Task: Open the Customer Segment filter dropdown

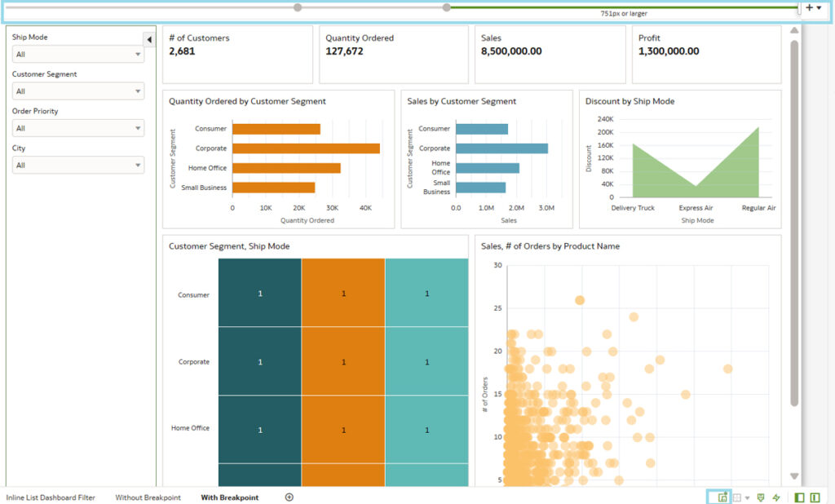Action: [x=78, y=91]
